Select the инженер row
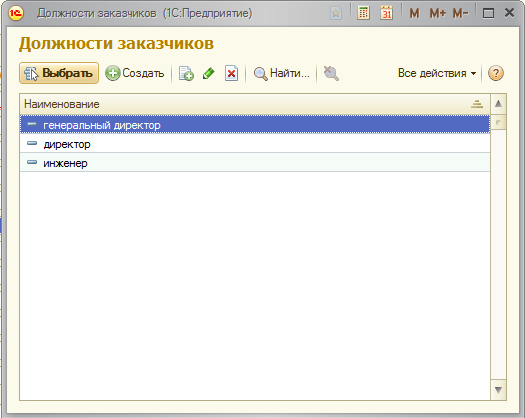The image size is (525, 418). [x=255, y=163]
